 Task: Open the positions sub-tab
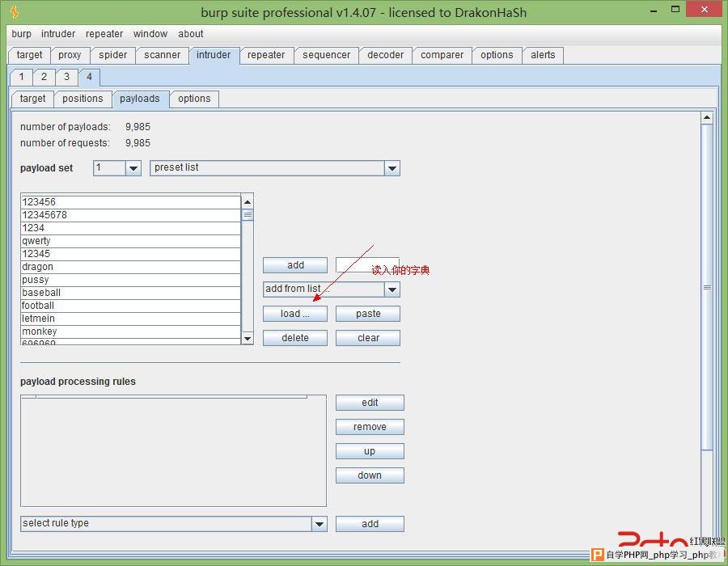[x=83, y=99]
